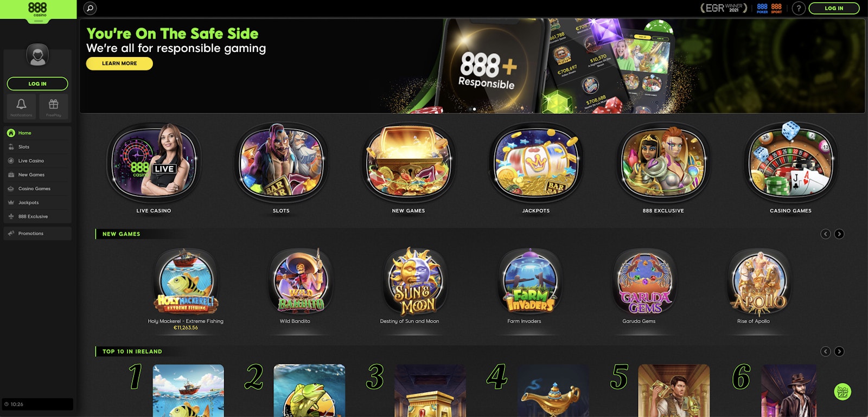
Task: Click the 888 Poker icon in header
Action: [x=762, y=8]
